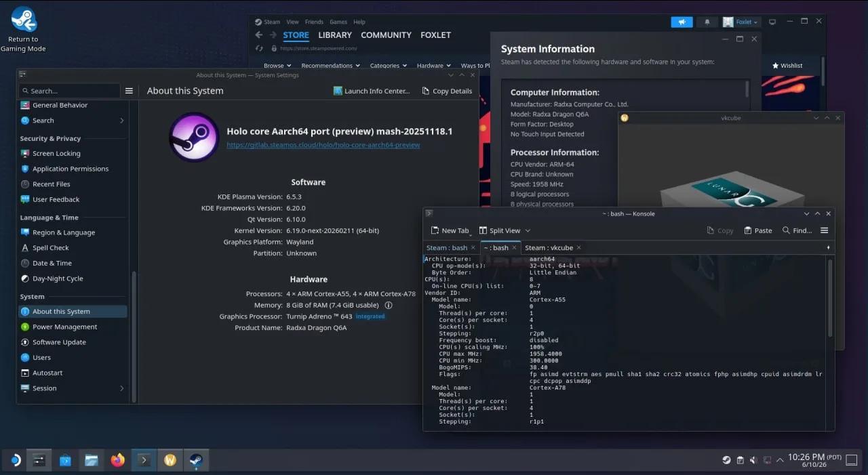Image resolution: width=868 pixels, height=475 pixels.
Task: Click the memory info icon beside 7.4 GiB usable
Action: (x=389, y=306)
